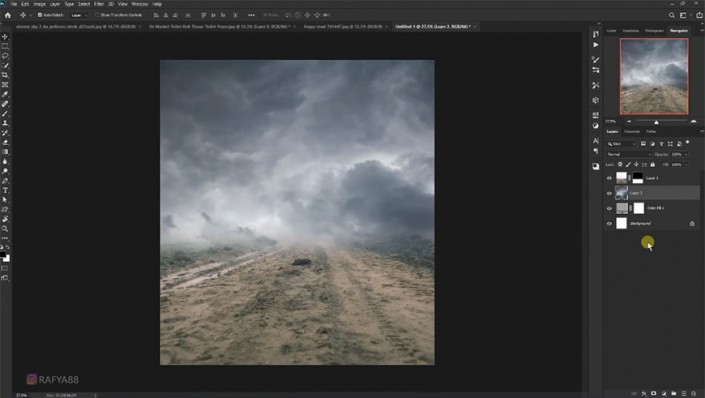Click the Navigator preview thumbnail
705x398 pixels.
coord(654,76)
